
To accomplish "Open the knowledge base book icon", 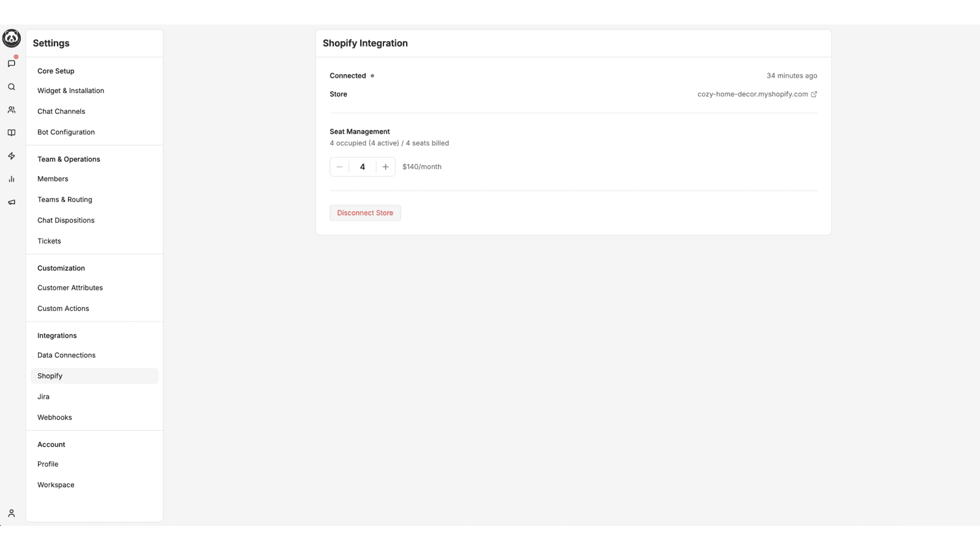I will (11, 132).
